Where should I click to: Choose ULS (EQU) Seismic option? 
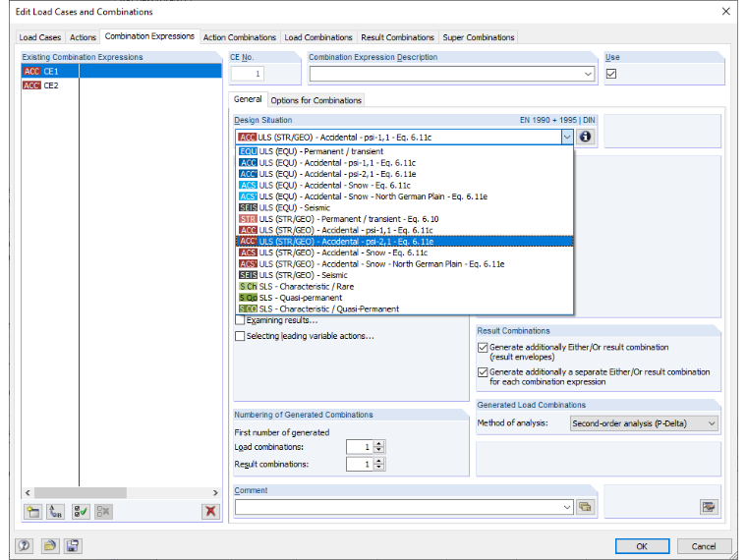[x=405, y=208]
